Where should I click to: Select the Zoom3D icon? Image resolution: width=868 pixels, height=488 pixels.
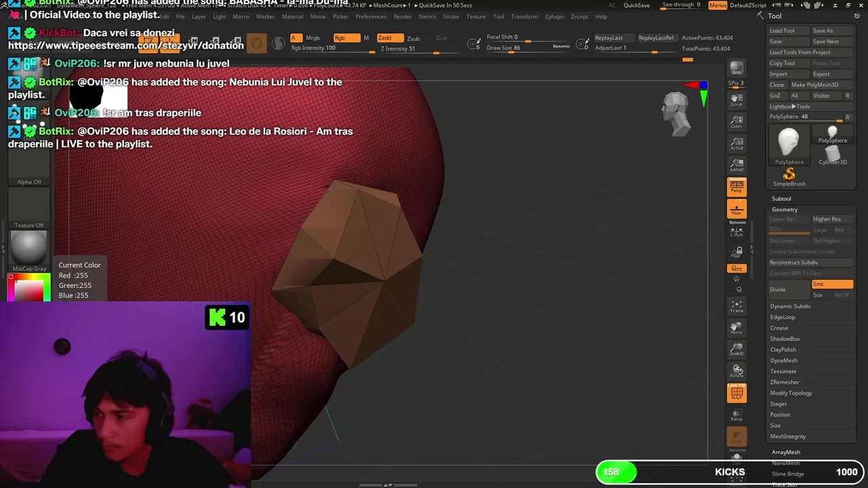point(736,350)
